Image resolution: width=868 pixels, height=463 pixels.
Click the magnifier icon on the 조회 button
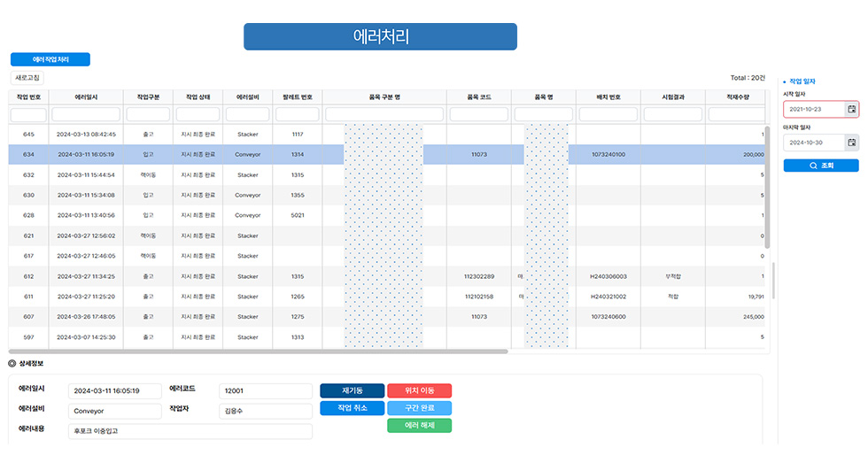tap(814, 166)
